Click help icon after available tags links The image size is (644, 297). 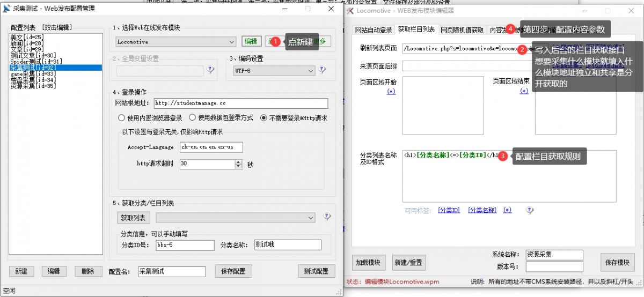(530, 210)
